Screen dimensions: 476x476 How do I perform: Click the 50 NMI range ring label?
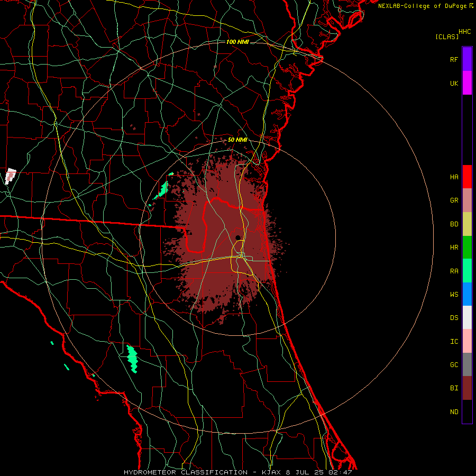[237, 140]
